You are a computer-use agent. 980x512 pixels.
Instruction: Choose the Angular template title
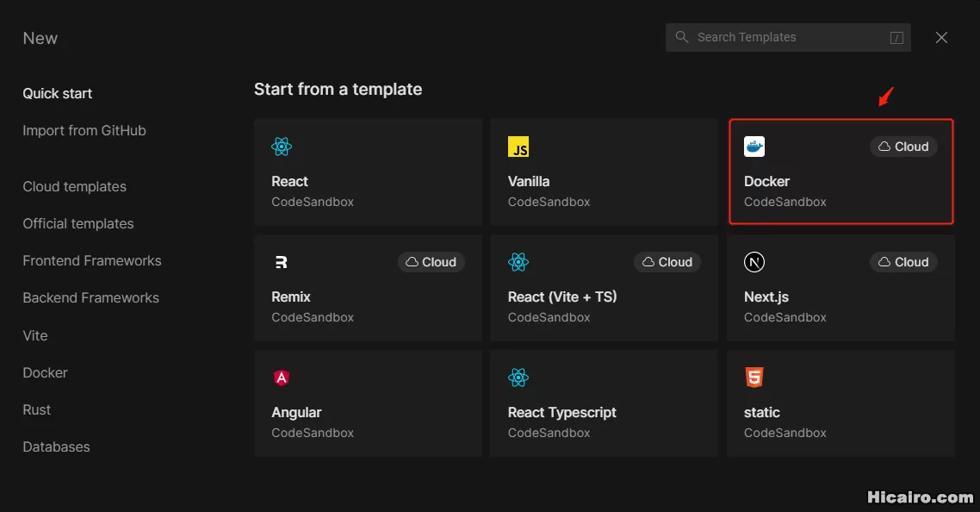[296, 413]
